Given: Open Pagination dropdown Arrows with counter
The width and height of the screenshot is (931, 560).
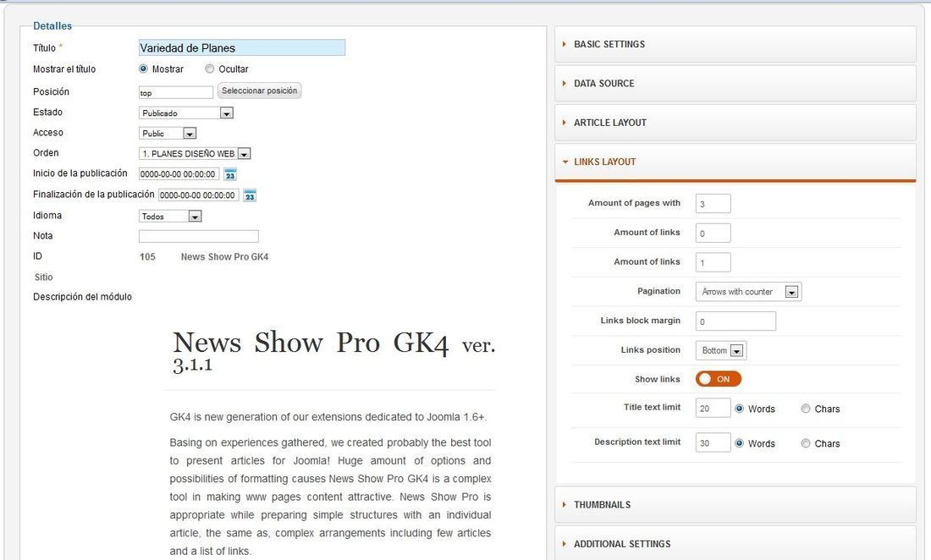Looking at the screenshot, I should [748, 292].
